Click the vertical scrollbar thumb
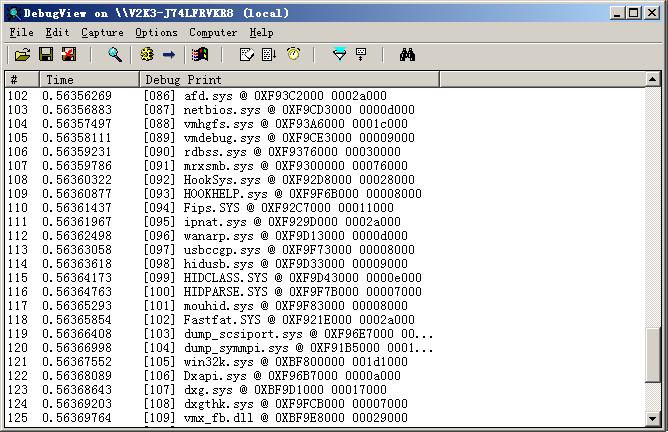 [652, 355]
